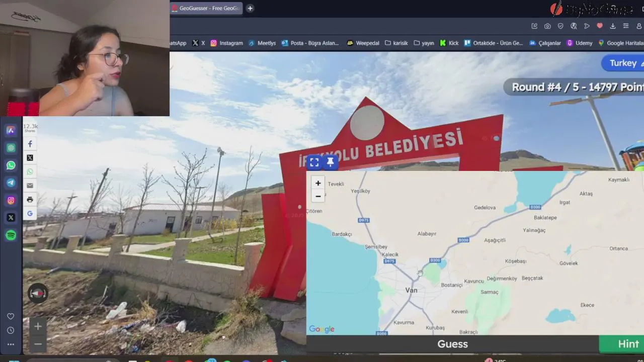Viewport: 644px width, 362px height.
Task: Print the page from share bar
Action: [30, 200]
